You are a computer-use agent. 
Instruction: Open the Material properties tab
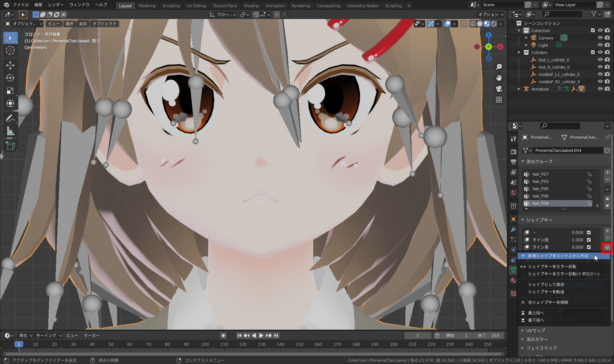click(x=513, y=280)
